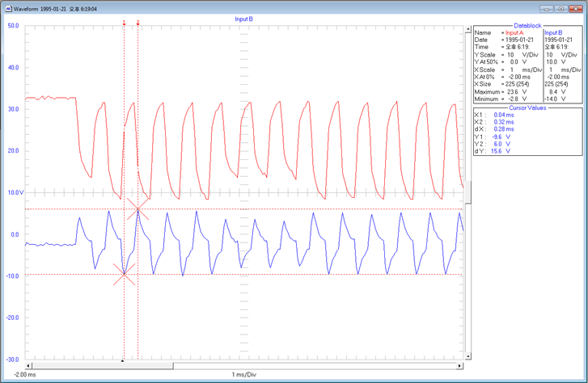Viewport: 588px width, 383px height.
Task: Select the Input A name in Datablock
Action: (515, 32)
